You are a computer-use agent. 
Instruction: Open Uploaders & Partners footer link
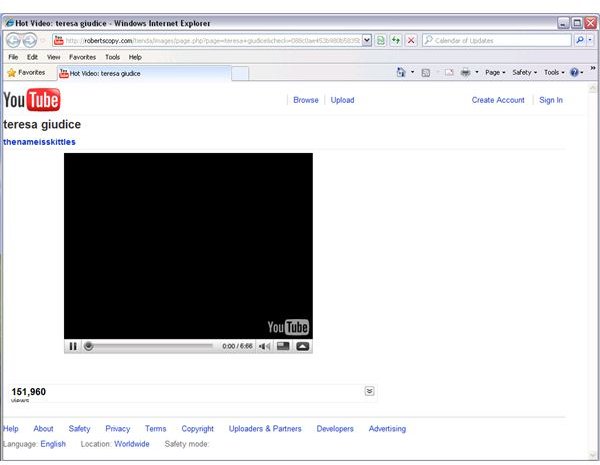(x=265, y=429)
